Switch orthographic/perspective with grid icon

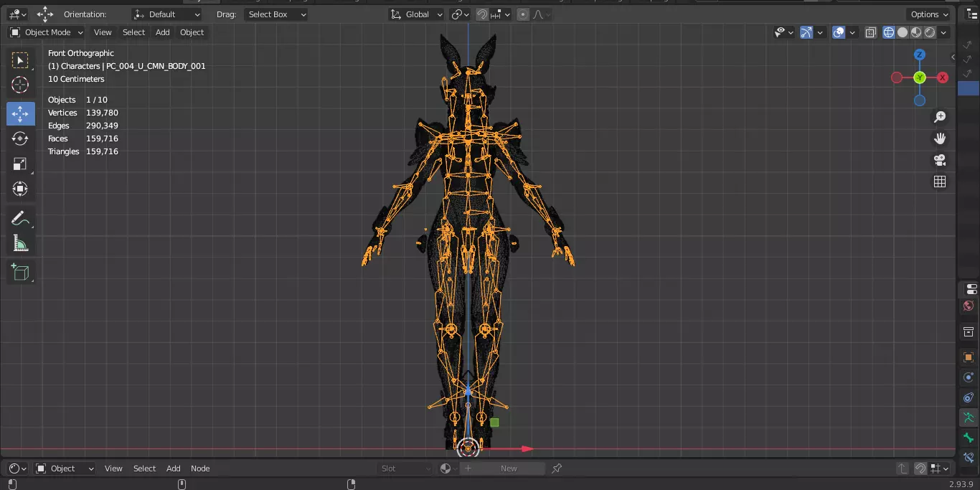pos(940,182)
